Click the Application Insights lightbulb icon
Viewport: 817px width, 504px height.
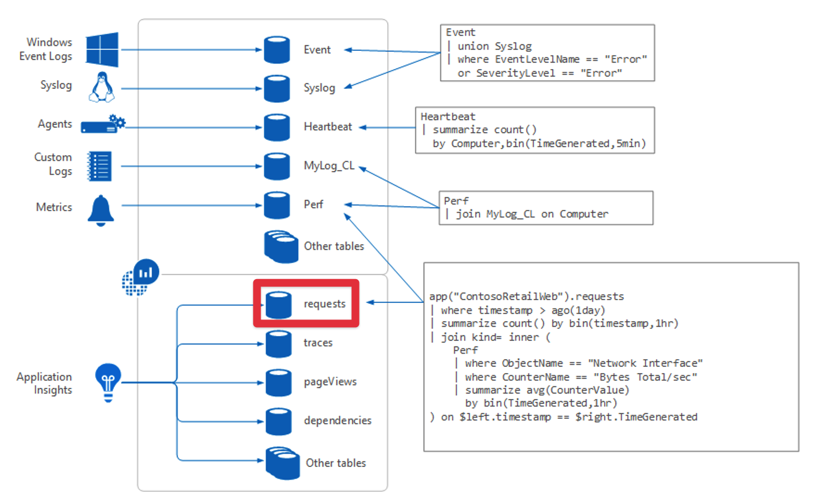click(x=108, y=383)
